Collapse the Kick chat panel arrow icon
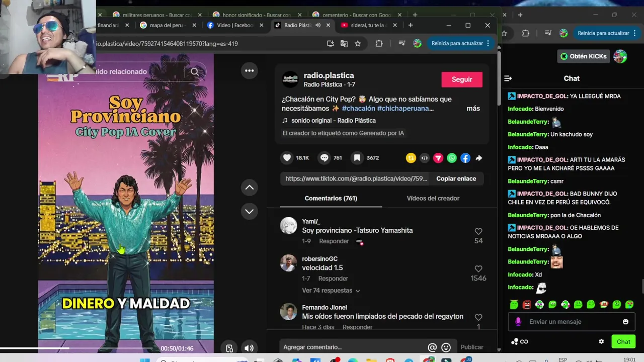The width and height of the screenshot is (644, 362). click(x=508, y=78)
